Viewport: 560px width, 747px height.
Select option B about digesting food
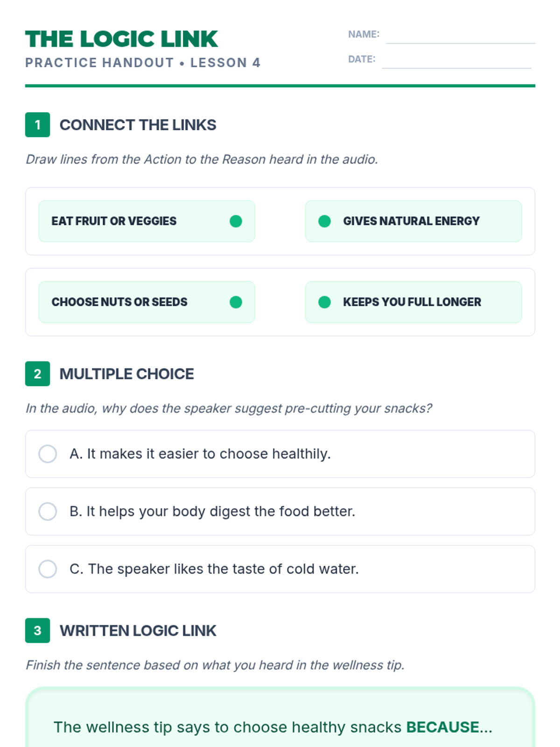click(48, 511)
